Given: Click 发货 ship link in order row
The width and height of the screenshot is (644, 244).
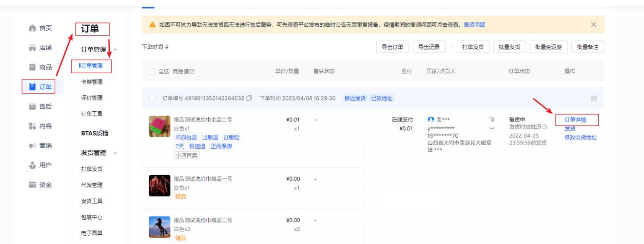Looking at the screenshot, I should (x=570, y=128).
